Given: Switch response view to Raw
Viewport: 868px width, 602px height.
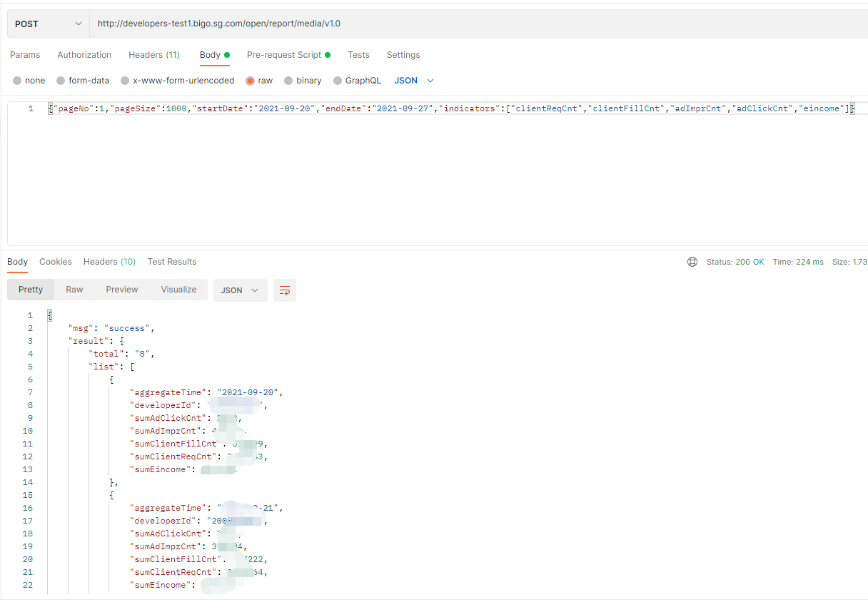Looking at the screenshot, I should [x=74, y=290].
